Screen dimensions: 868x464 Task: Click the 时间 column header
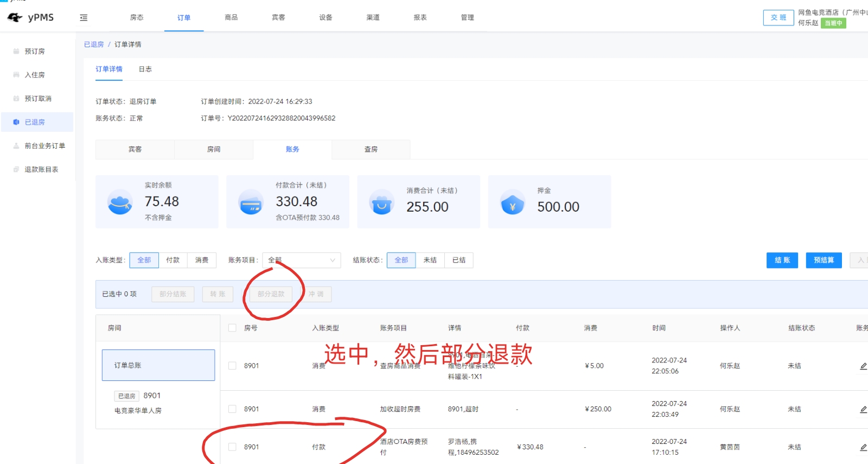coord(659,328)
